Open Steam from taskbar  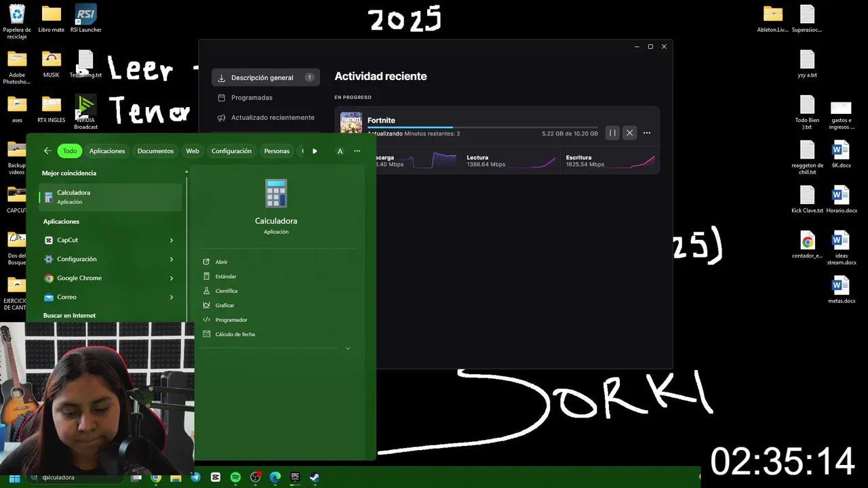point(315,478)
